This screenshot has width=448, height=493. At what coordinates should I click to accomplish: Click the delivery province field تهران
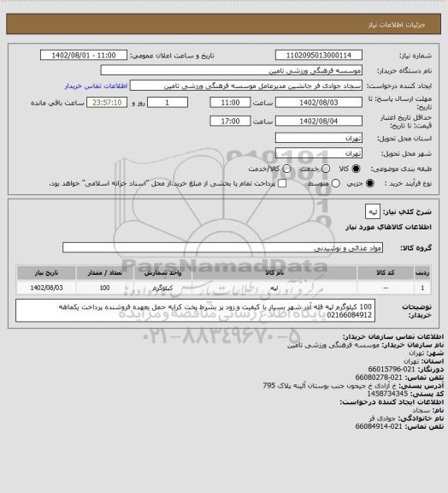[319, 138]
